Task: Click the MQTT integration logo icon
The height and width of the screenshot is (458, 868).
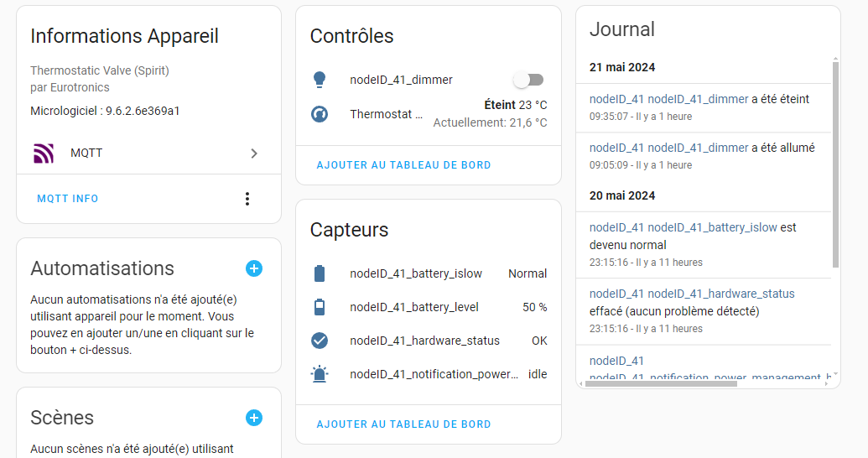Action: pos(43,154)
